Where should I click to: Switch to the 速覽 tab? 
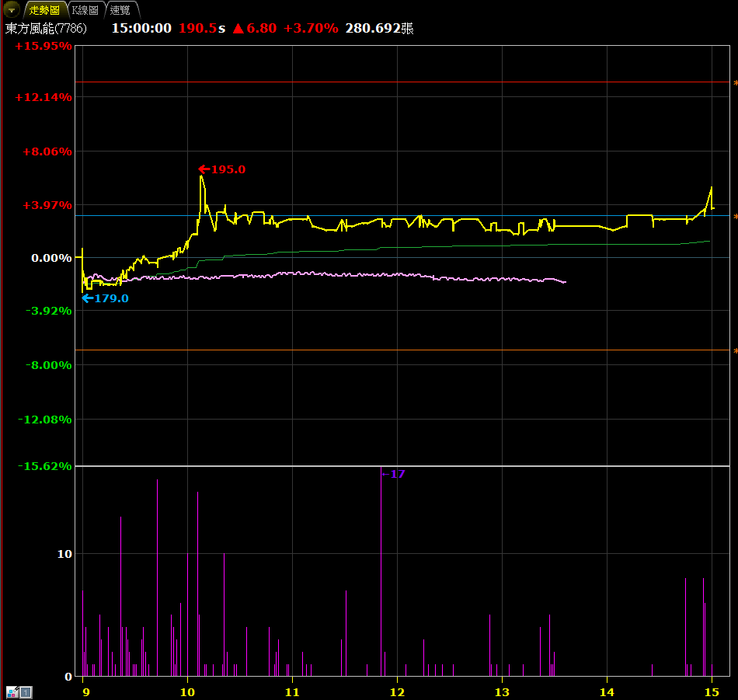point(120,10)
